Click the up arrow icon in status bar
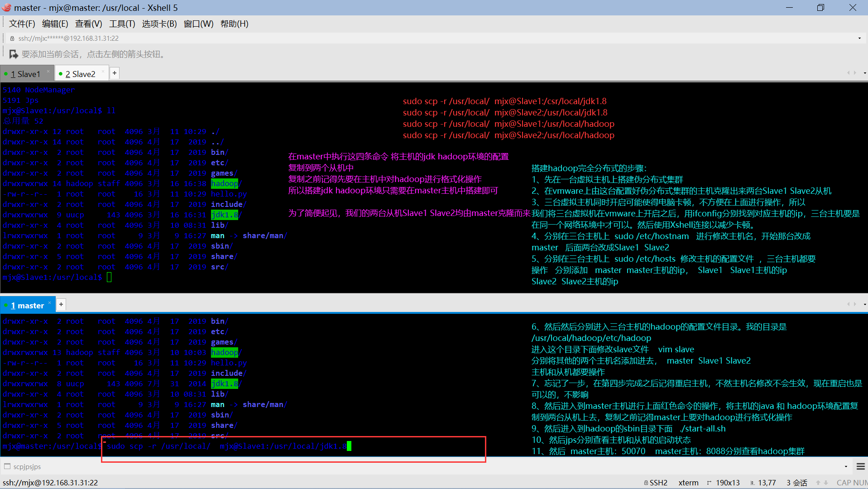 [818, 482]
